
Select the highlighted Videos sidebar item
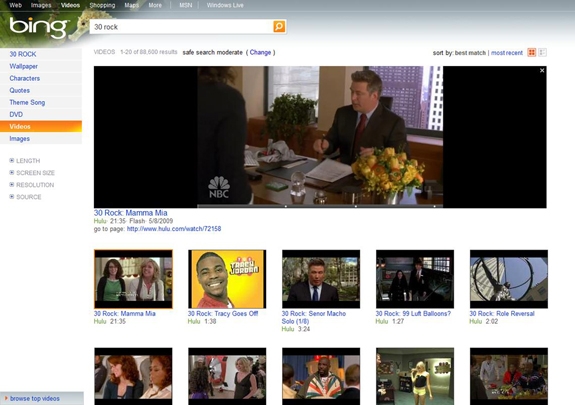click(41, 127)
